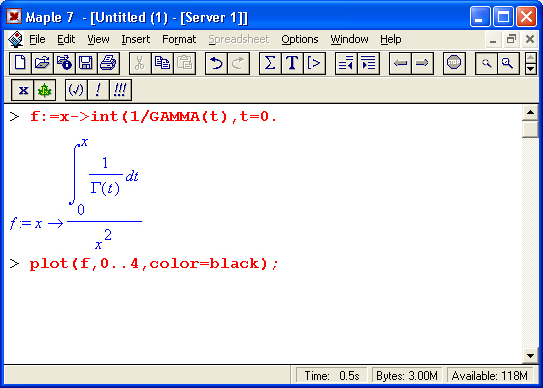Click the disabled Spreadsheet menu
Screen dimensions: 543x388
pos(239,39)
